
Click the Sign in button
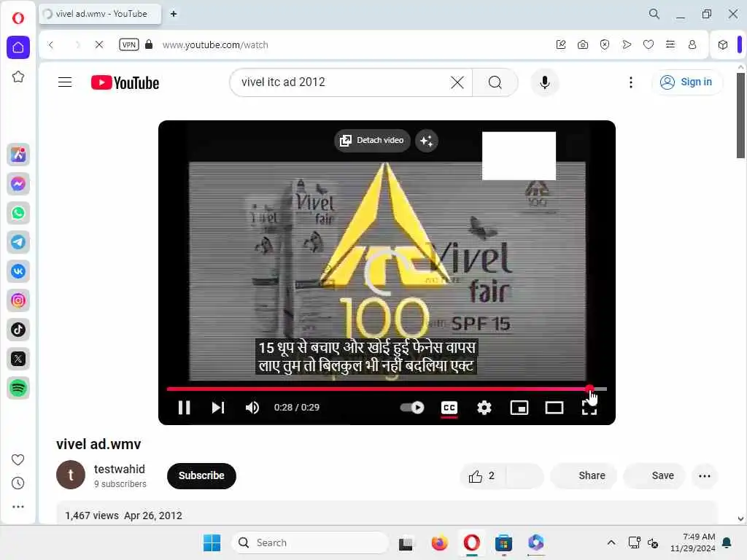686,82
